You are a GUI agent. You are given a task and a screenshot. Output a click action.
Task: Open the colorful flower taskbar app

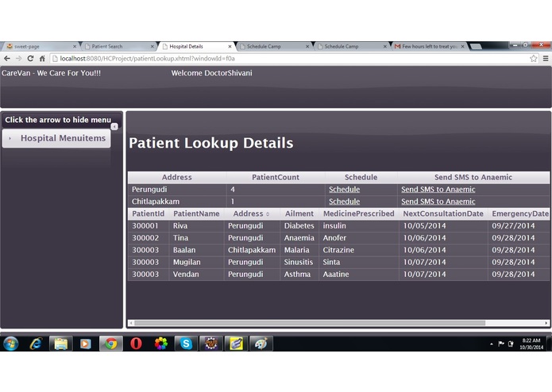pyautogui.click(x=161, y=344)
